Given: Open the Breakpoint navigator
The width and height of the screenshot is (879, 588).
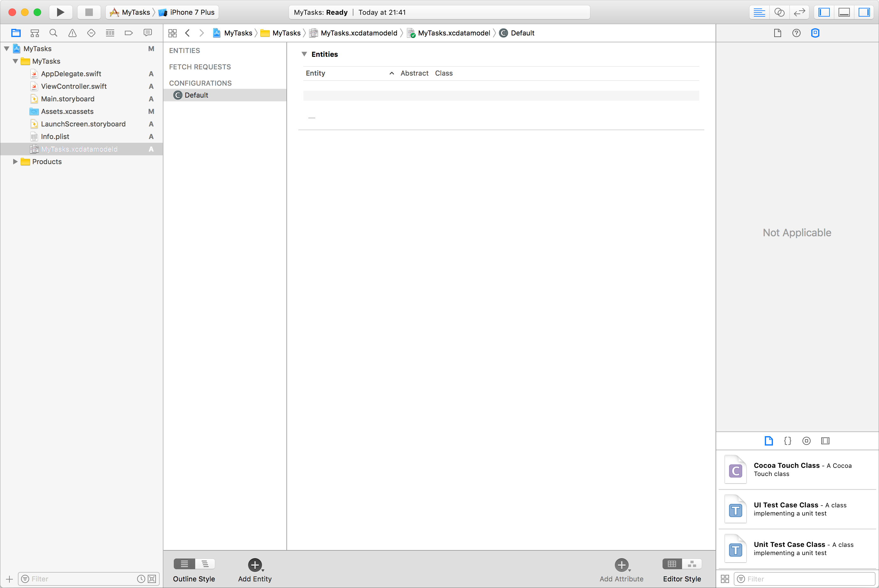Looking at the screenshot, I should point(129,33).
